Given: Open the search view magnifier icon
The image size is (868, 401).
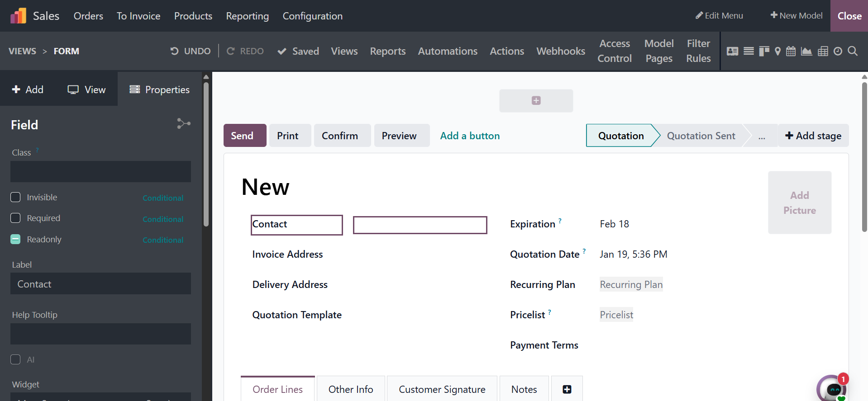Looking at the screenshot, I should pos(853,51).
